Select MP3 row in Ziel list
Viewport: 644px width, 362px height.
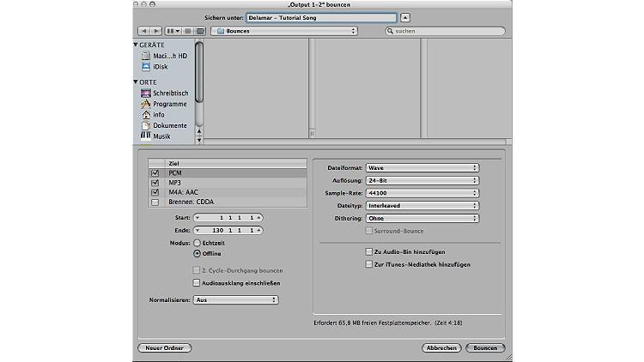pos(228,183)
